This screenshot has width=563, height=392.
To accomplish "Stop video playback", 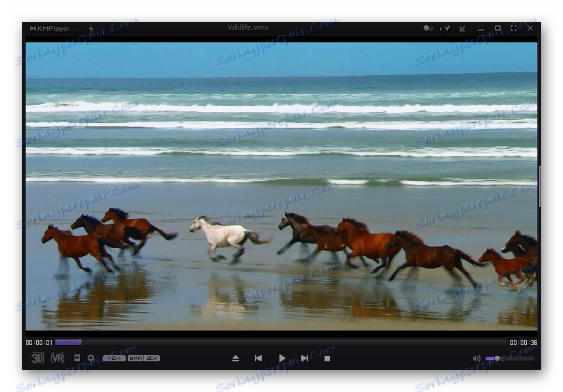I will pyautogui.click(x=327, y=359).
